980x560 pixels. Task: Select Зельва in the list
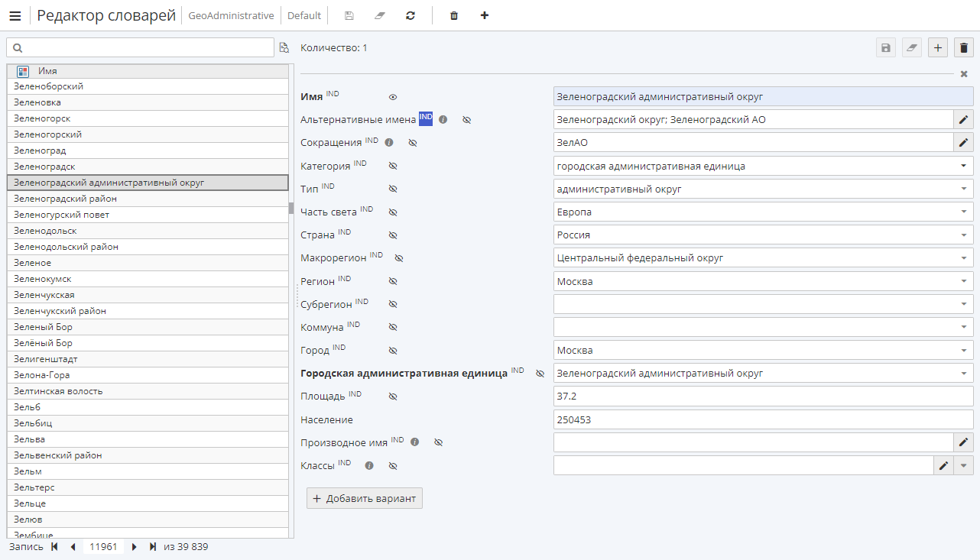(x=148, y=439)
